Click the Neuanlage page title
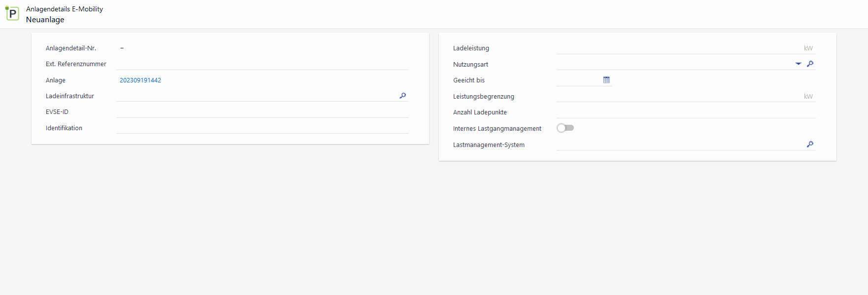 coord(45,20)
